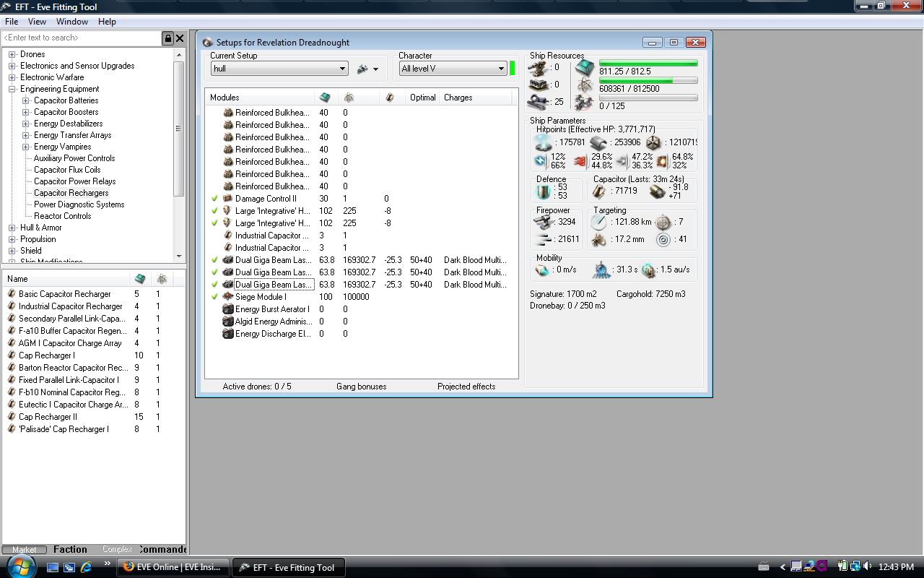
Task: Click Active drones: 0 / 5
Action: (x=257, y=387)
